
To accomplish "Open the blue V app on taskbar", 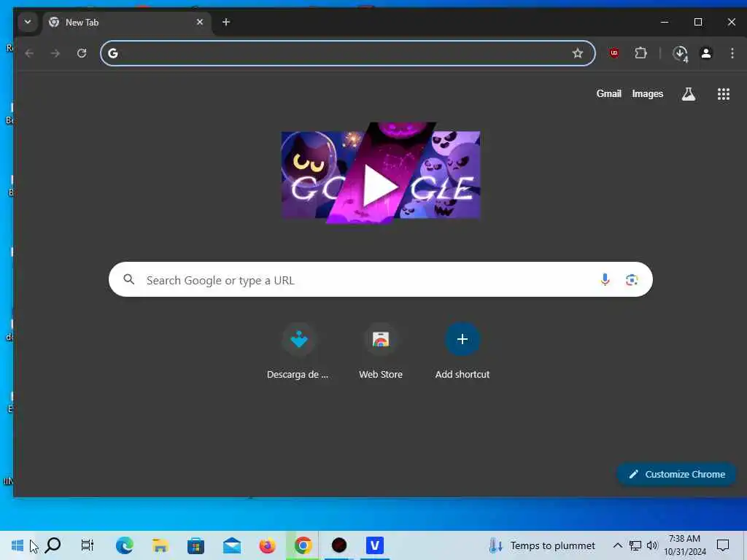I will [x=375, y=545].
